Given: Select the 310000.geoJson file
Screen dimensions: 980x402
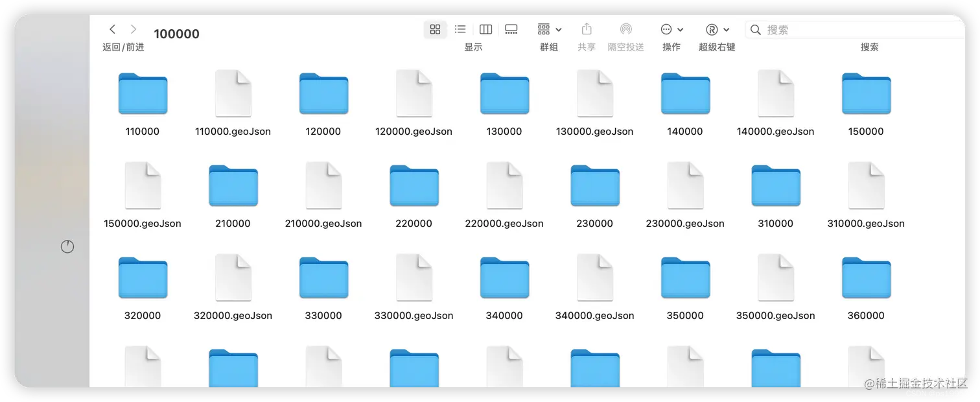Looking at the screenshot, I should 866,186.
